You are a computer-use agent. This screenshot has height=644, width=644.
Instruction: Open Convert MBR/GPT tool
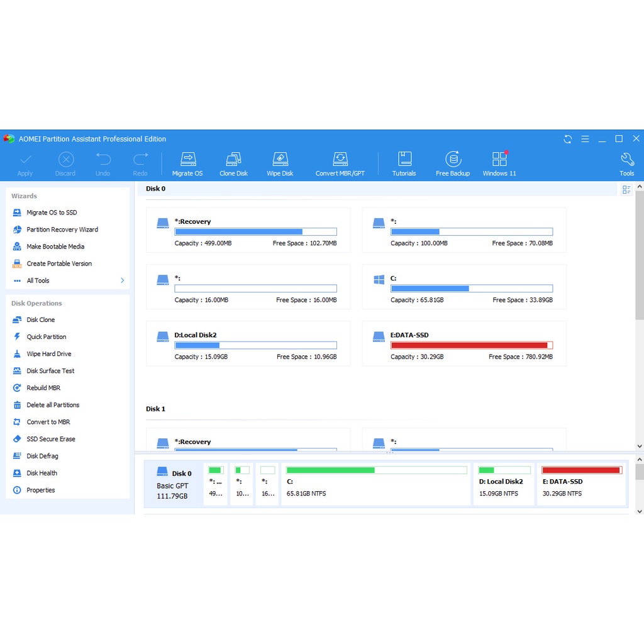(340, 164)
